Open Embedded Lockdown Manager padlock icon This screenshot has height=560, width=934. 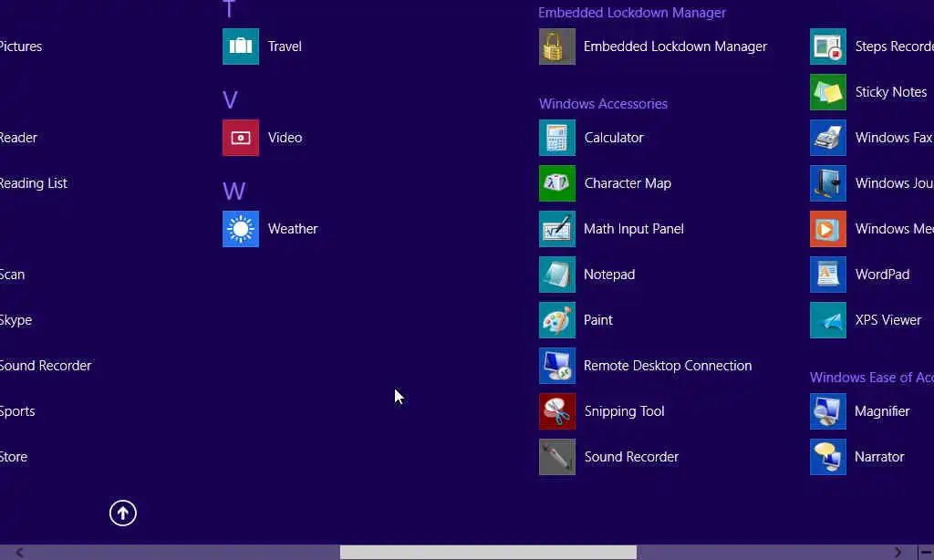(x=557, y=47)
